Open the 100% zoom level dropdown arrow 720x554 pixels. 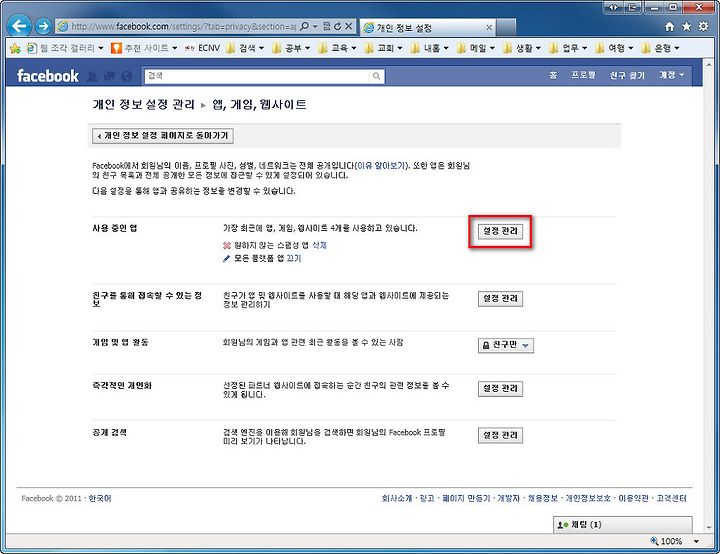(696, 541)
